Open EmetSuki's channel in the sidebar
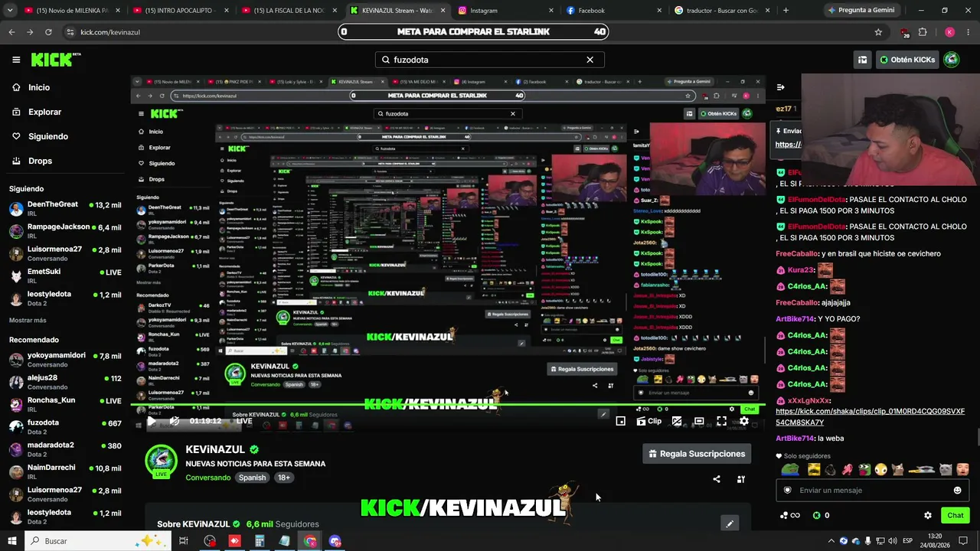 (65, 275)
